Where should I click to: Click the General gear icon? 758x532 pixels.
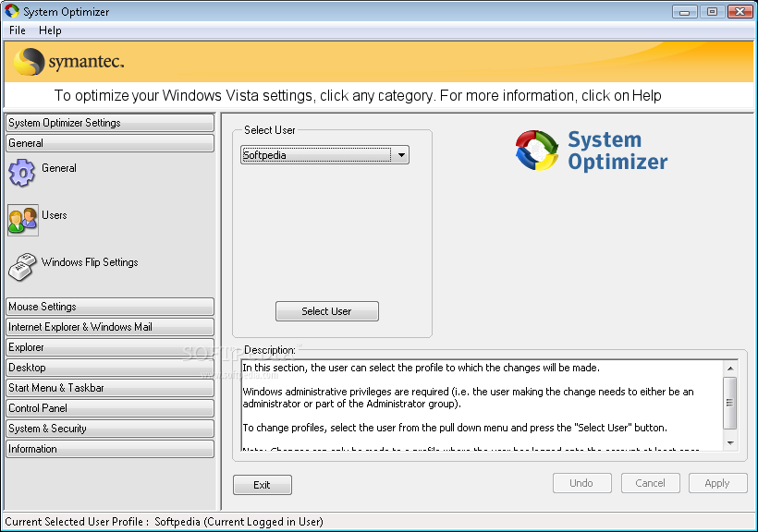tap(22, 173)
